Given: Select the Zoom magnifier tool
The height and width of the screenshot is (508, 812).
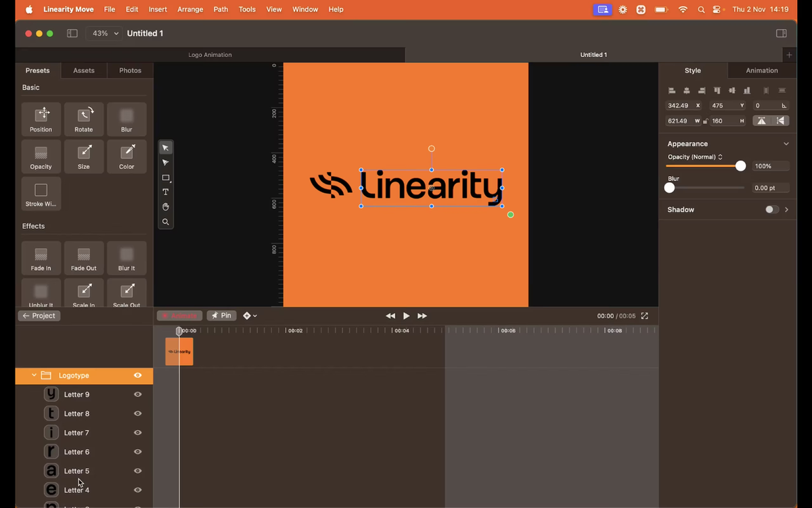Looking at the screenshot, I should coord(166,222).
